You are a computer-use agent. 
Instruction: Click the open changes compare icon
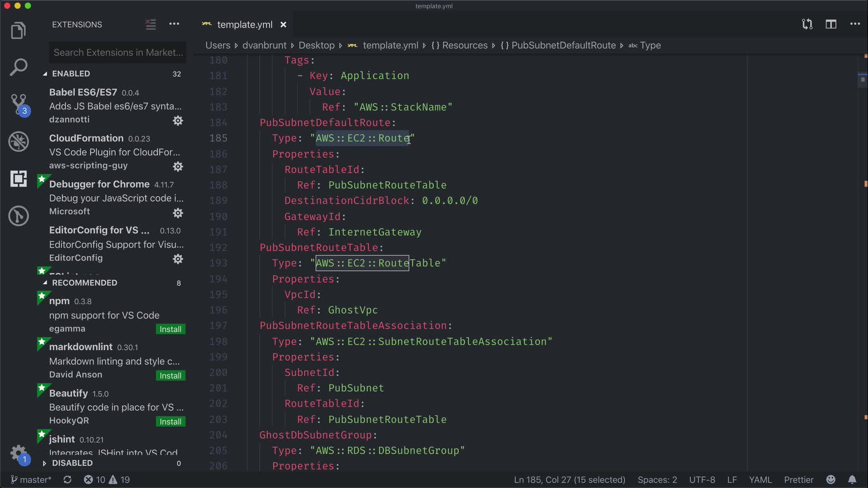click(x=807, y=24)
